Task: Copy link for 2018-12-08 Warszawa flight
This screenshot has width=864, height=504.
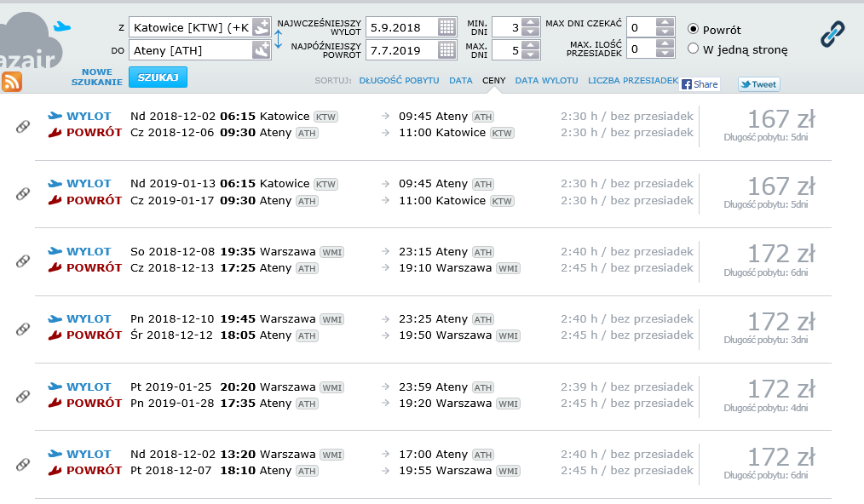Action: (x=23, y=261)
